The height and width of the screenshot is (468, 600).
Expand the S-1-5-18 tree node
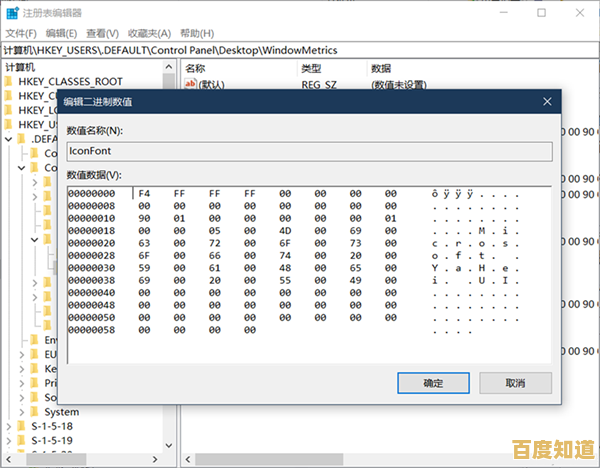point(8,425)
